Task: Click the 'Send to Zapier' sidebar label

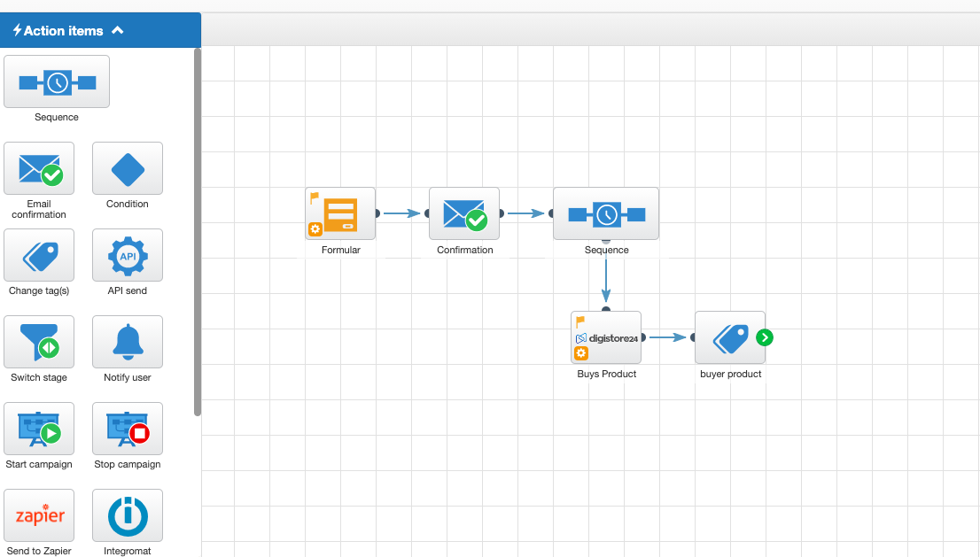Action: click(x=39, y=551)
